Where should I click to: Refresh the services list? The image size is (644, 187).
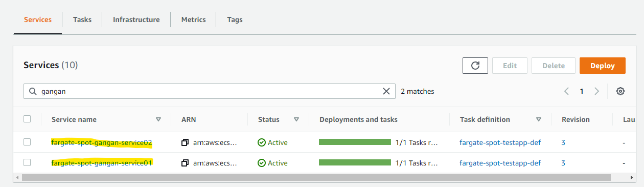(475, 66)
